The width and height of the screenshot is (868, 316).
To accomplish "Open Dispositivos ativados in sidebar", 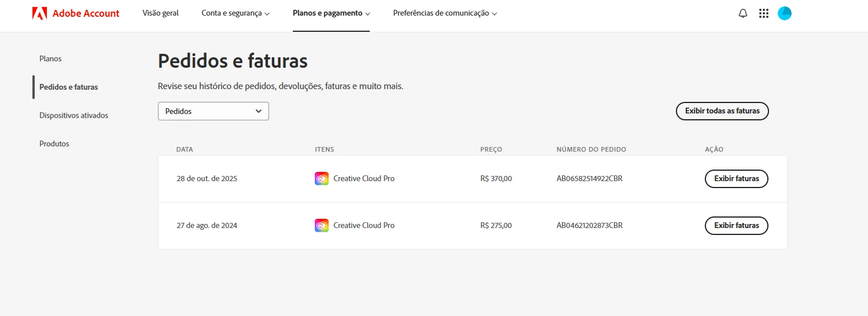I will coord(74,115).
